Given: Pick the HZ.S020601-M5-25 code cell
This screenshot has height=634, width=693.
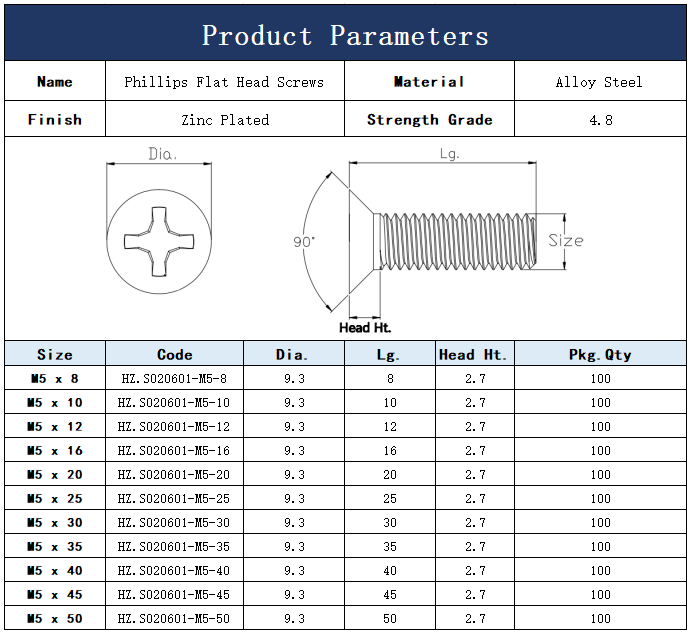Looking at the screenshot, I should tap(174, 499).
